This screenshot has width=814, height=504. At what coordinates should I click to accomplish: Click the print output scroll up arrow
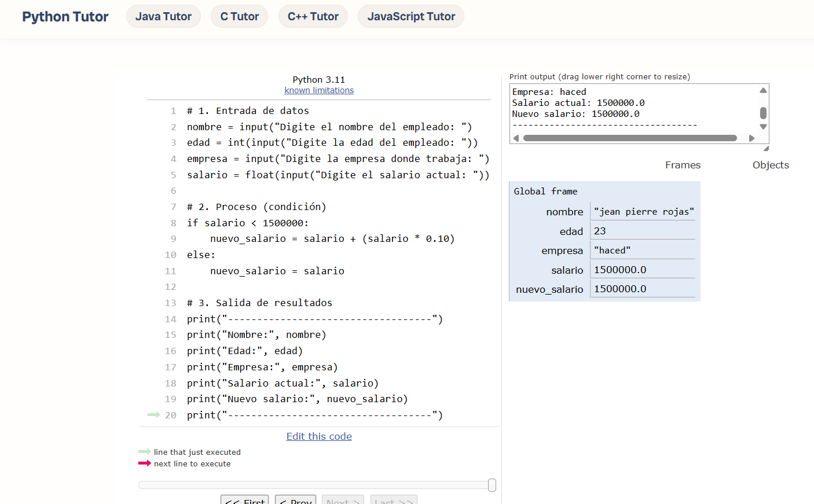pos(763,90)
